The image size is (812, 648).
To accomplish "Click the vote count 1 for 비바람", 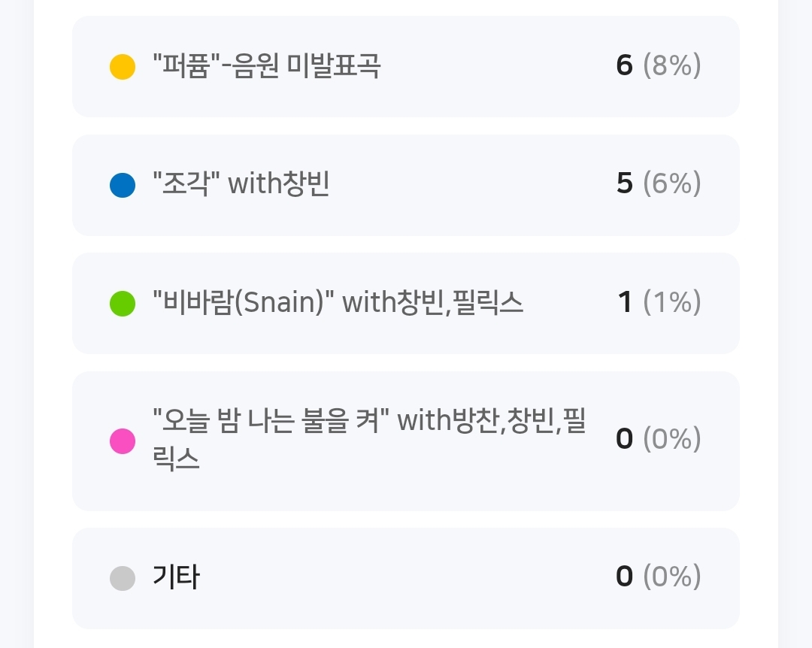I will (625, 303).
